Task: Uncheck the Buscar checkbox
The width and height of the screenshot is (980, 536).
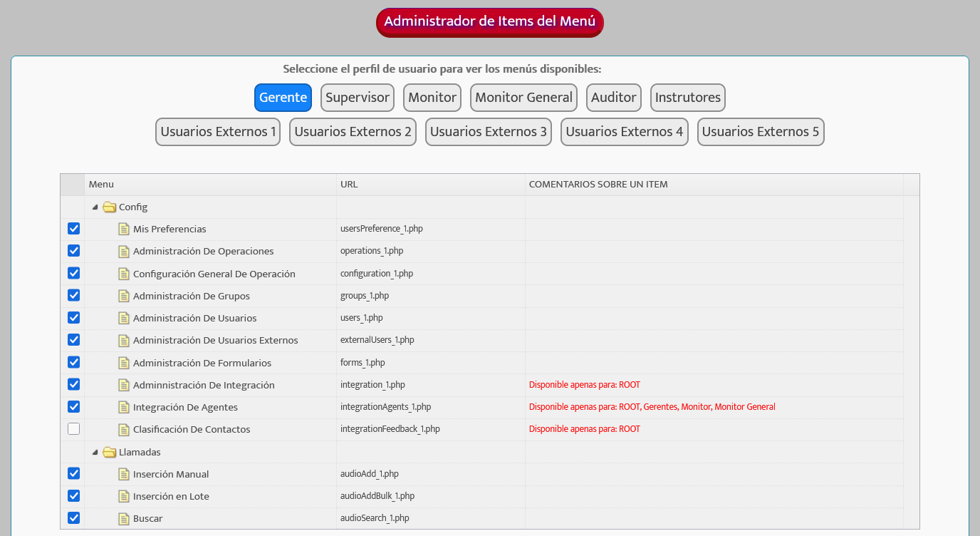Action: click(x=73, y=518)
